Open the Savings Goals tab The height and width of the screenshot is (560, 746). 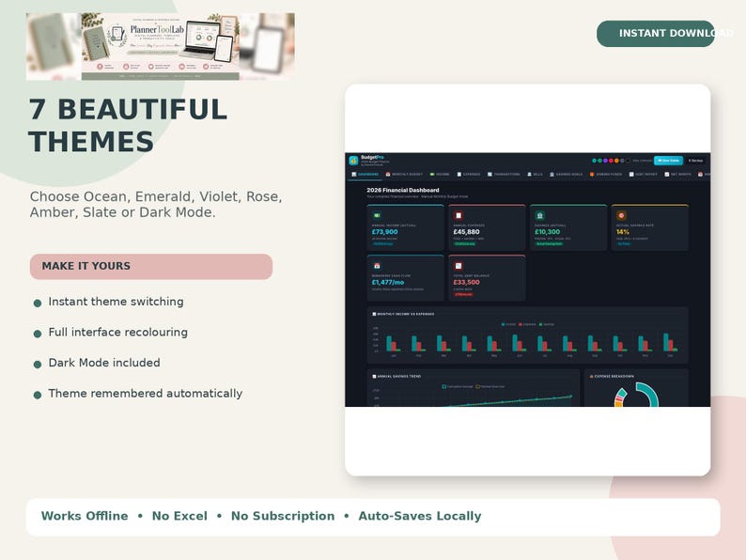point(567,174)
